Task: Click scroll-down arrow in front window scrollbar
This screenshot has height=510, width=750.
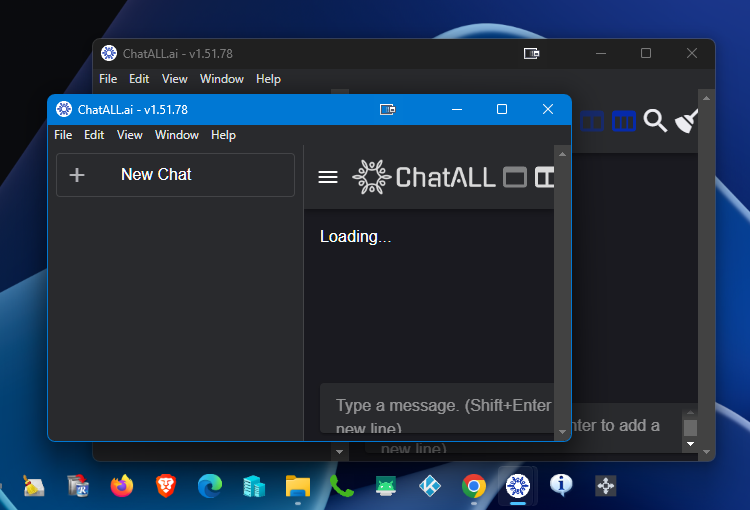Action: point(562,432)
